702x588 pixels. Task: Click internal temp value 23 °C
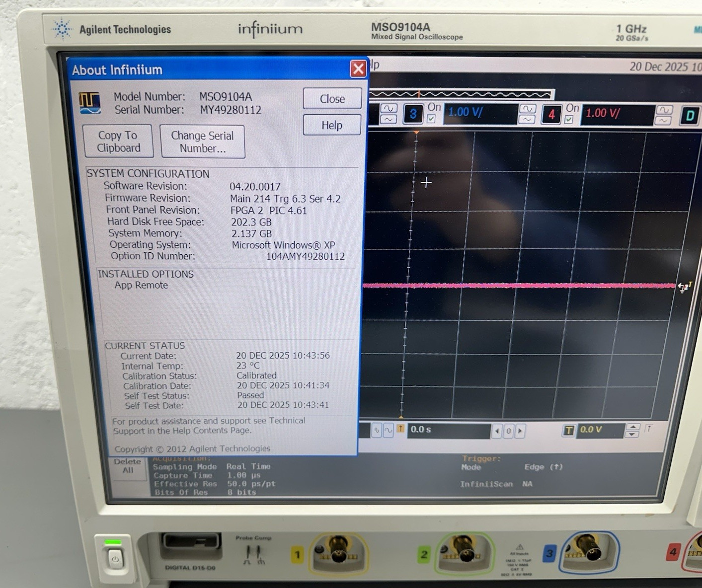tap(247, 366)
